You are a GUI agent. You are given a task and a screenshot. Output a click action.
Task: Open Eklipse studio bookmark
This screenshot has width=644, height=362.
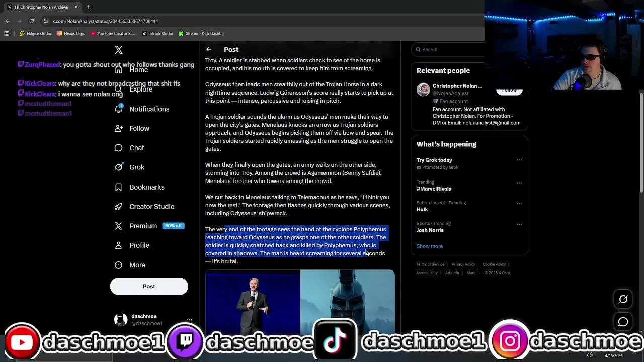click(x=35, y=34)
